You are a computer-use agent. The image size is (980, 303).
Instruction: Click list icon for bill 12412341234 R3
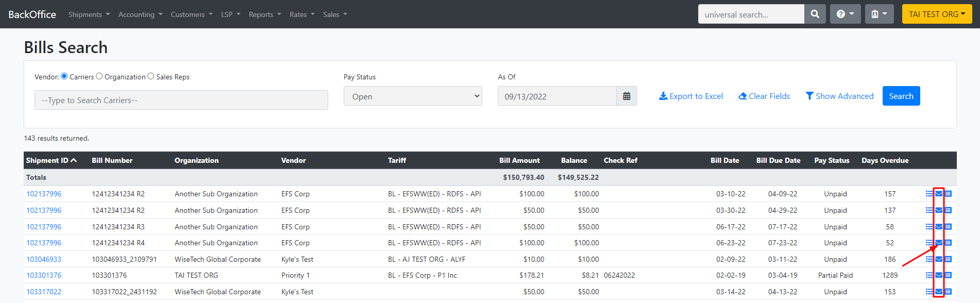(930, 227)
